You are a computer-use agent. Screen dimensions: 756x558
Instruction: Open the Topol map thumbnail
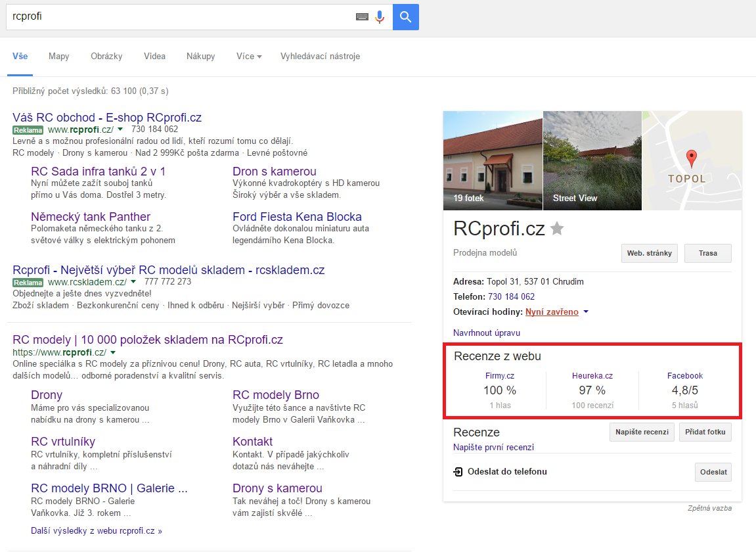coord(692,160)
